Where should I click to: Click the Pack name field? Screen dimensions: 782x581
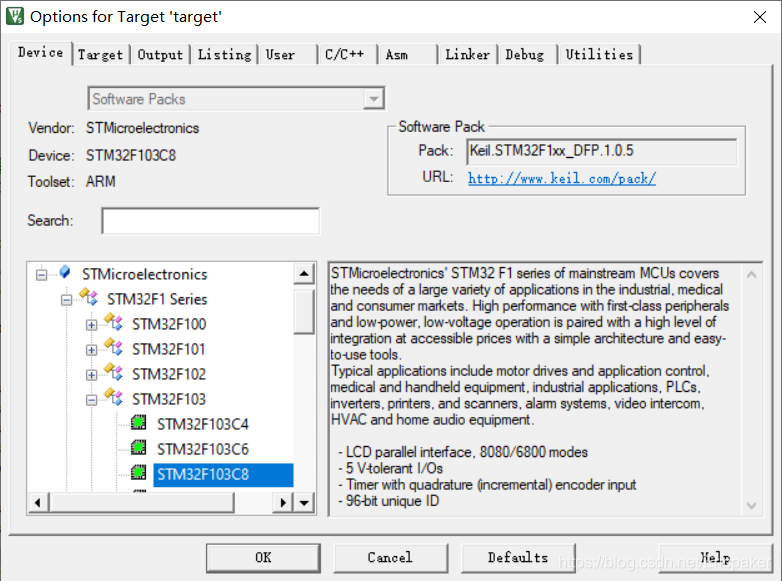pyautogui.click(x=601, y=151)
